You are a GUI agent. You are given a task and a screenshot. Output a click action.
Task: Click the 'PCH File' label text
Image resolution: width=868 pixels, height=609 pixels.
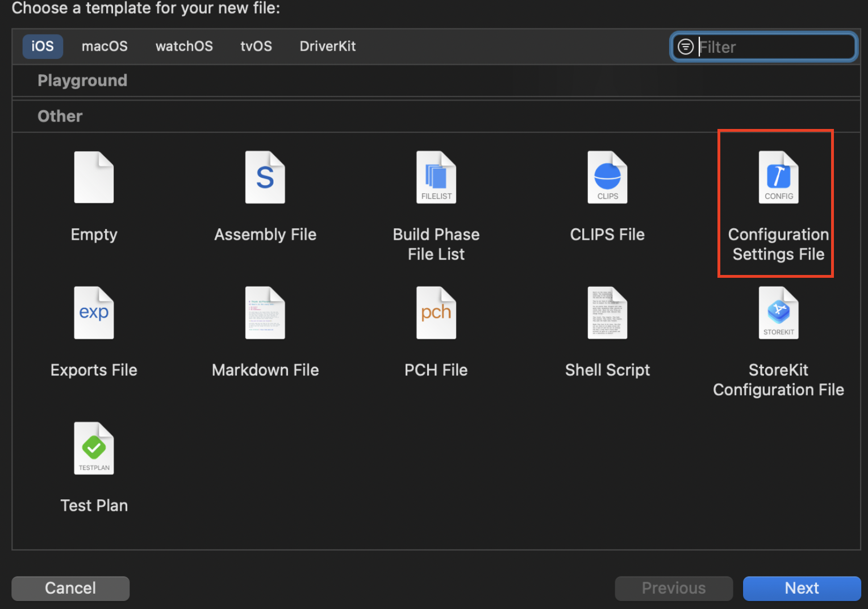click(x=436, y=370)
